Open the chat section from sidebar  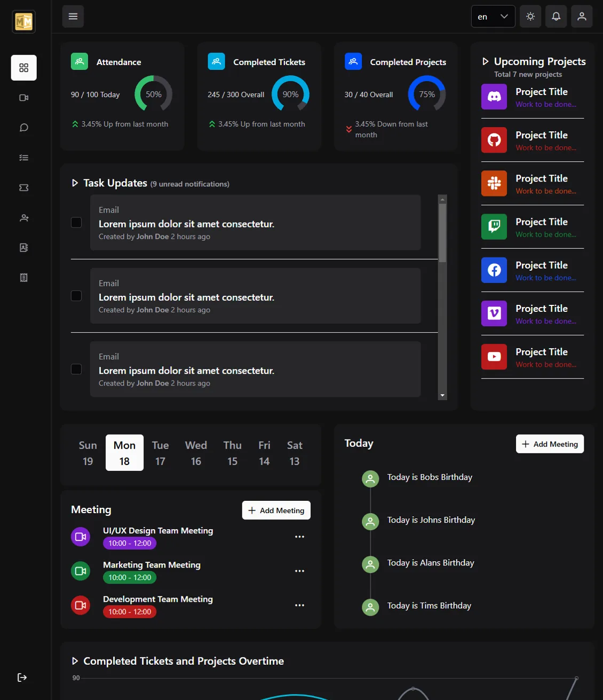pos(23,127)
